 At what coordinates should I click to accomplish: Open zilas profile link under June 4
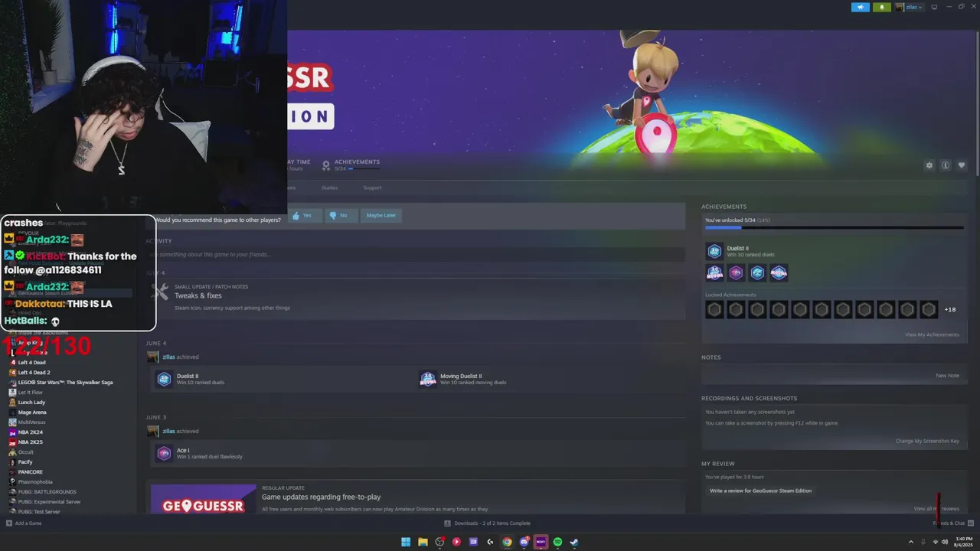(168, 357)
